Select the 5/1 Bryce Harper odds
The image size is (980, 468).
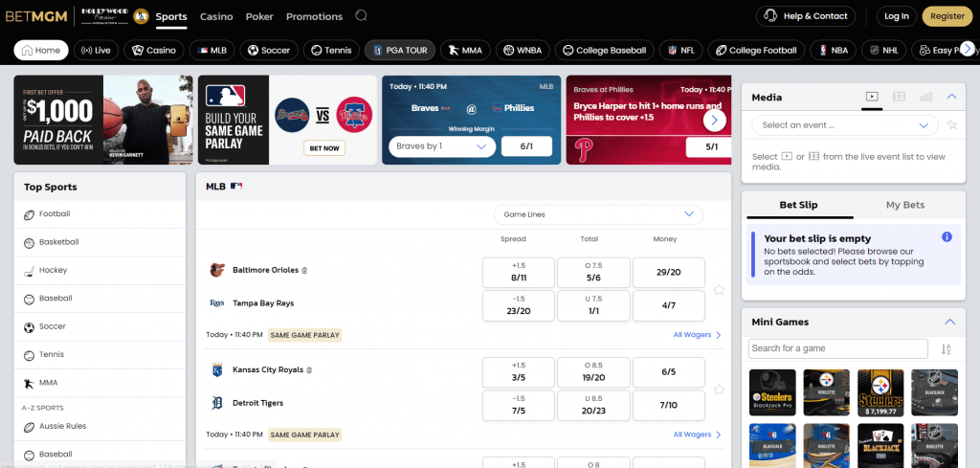[x=711, y=147]
